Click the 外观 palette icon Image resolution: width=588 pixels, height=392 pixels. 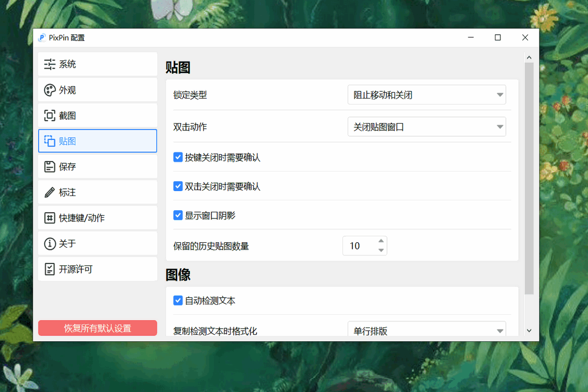point(50,90)
